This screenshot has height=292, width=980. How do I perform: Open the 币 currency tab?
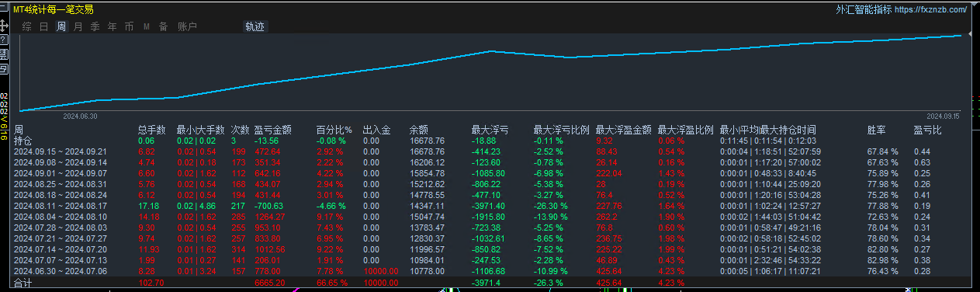click(x=130, y=26)
